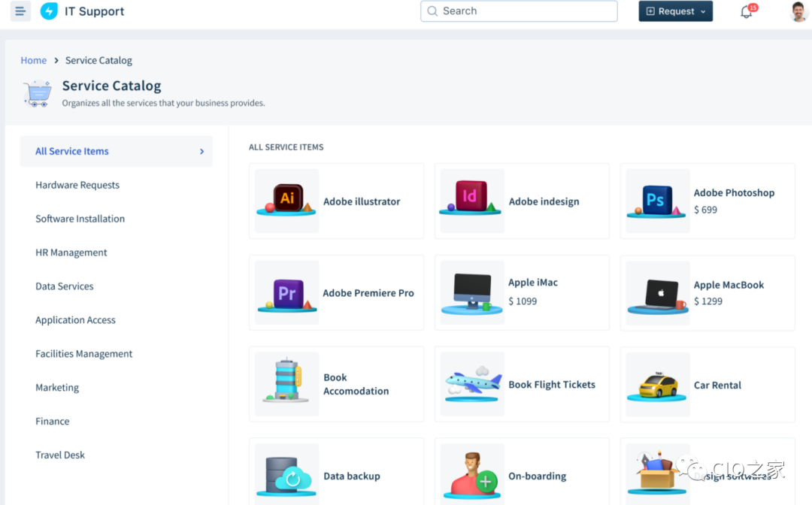Select Marketing category
The width and height of the screenshot is (812, 505).
click(57, 388)
